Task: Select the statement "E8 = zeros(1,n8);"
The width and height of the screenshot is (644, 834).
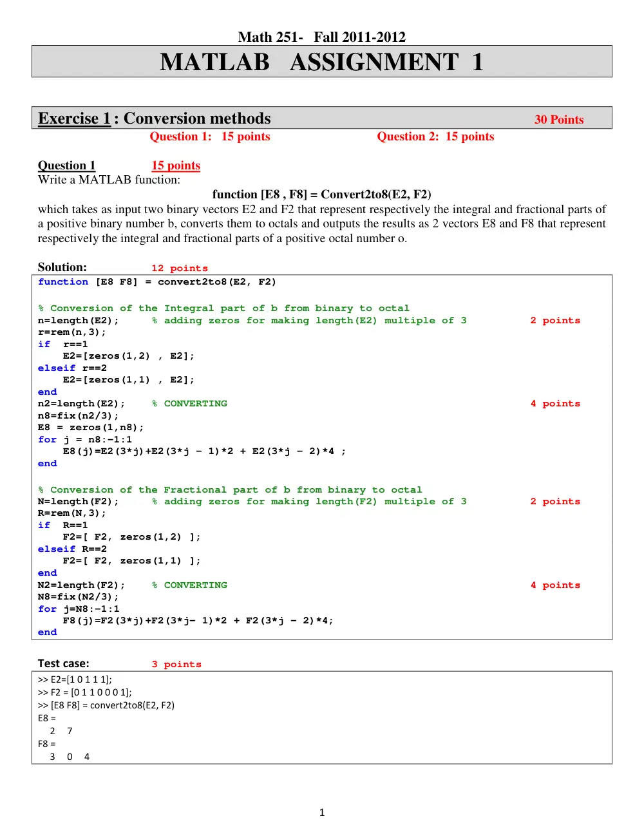Action: coord(91,428)
